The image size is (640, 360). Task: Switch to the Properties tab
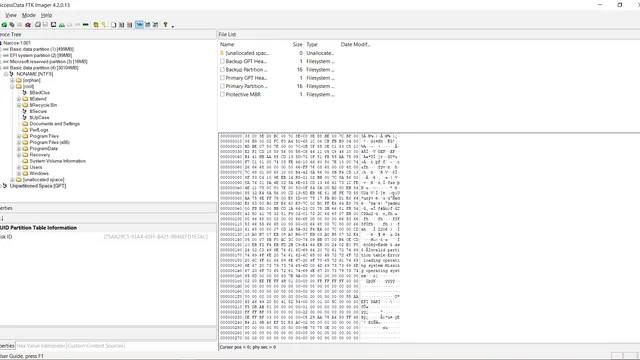pyautogui.click(x=7, y=346)
